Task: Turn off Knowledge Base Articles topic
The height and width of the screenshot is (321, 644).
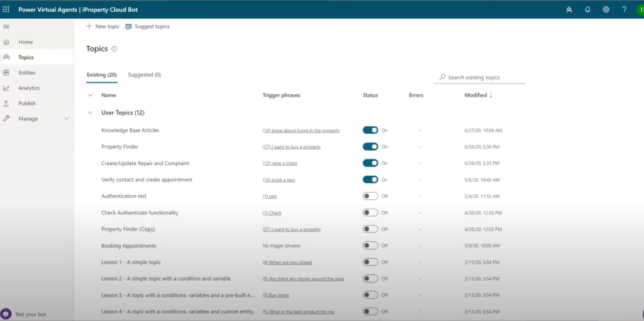Action: tap(370, 130)
